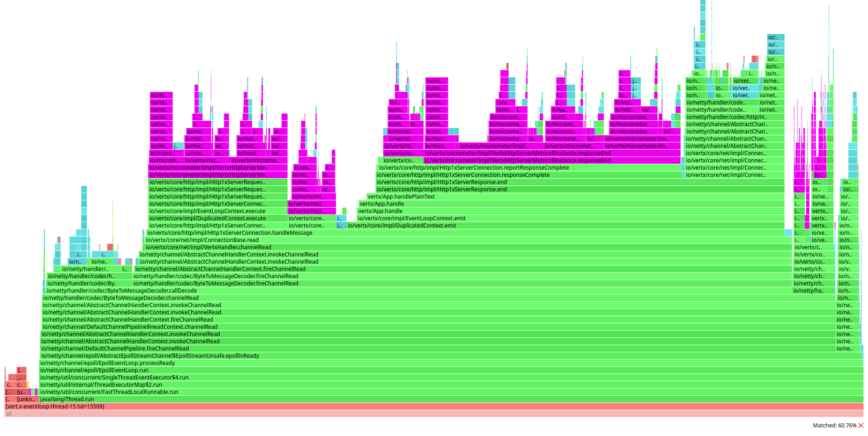Select EventLoopContext.emit frame

[x=571, y=218]
